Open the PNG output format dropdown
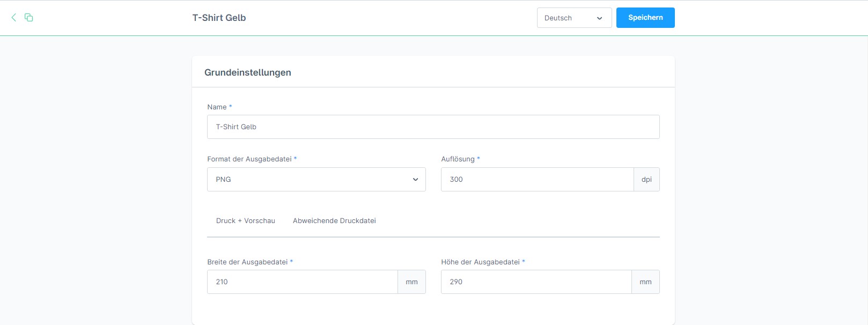Viewport: 868px width, 325px height. tap(316, 180)
